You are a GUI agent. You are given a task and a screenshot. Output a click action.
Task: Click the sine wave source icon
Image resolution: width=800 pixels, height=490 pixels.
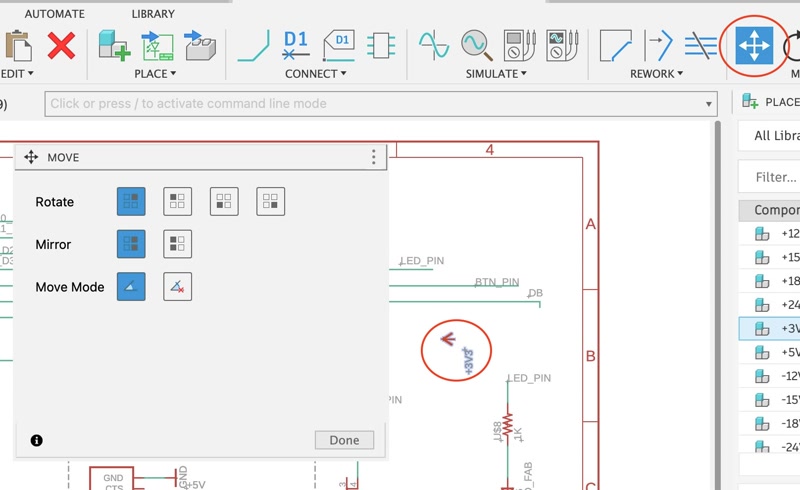[434, 45]
